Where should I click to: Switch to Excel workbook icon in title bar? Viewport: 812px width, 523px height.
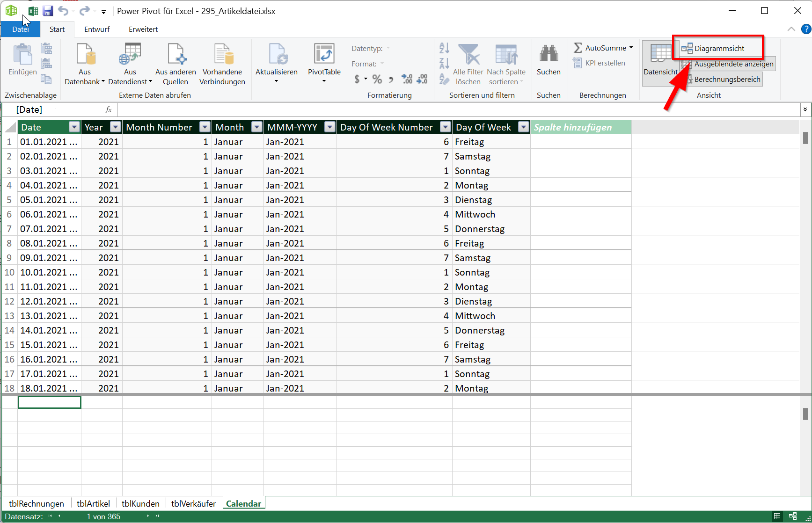coord(33,11)
